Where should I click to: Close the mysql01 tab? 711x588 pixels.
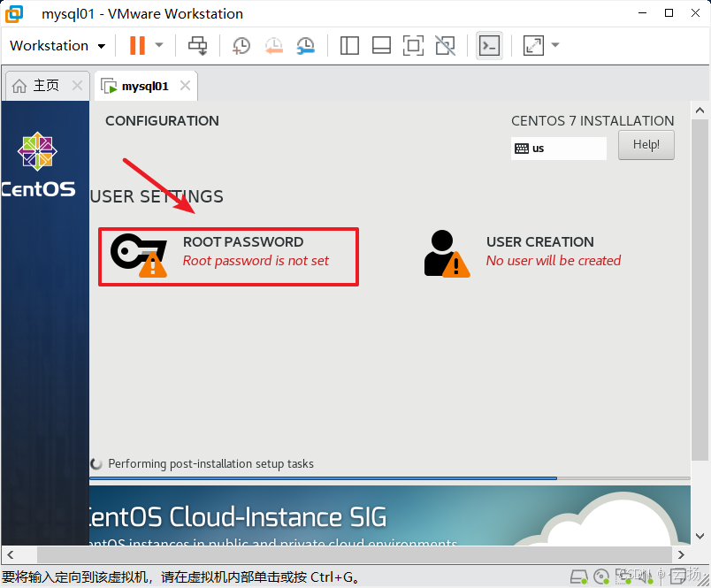[x=185, y=85]
